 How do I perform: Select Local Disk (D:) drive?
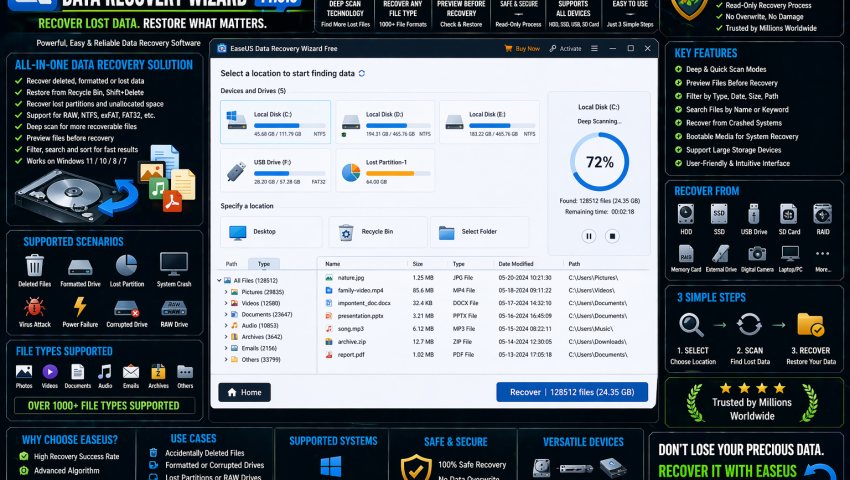385,122
